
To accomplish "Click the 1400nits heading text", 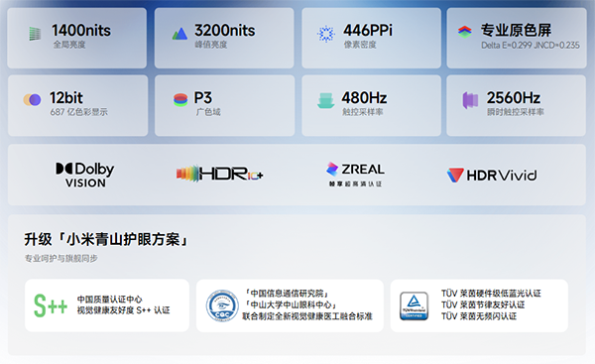I will 81,31.
